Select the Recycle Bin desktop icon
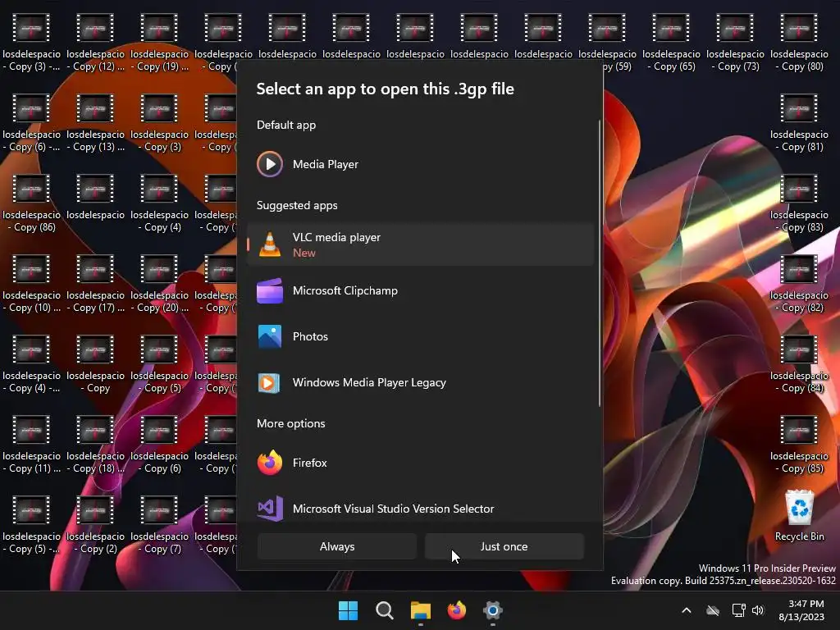This screenshot has width=840, height=630. 799,515
